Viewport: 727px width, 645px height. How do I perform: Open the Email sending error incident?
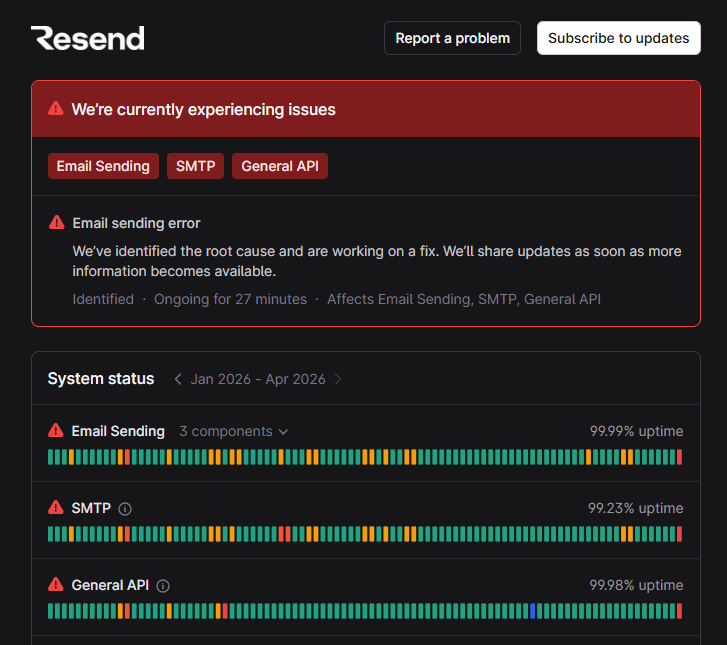click(x=136, y=223)
